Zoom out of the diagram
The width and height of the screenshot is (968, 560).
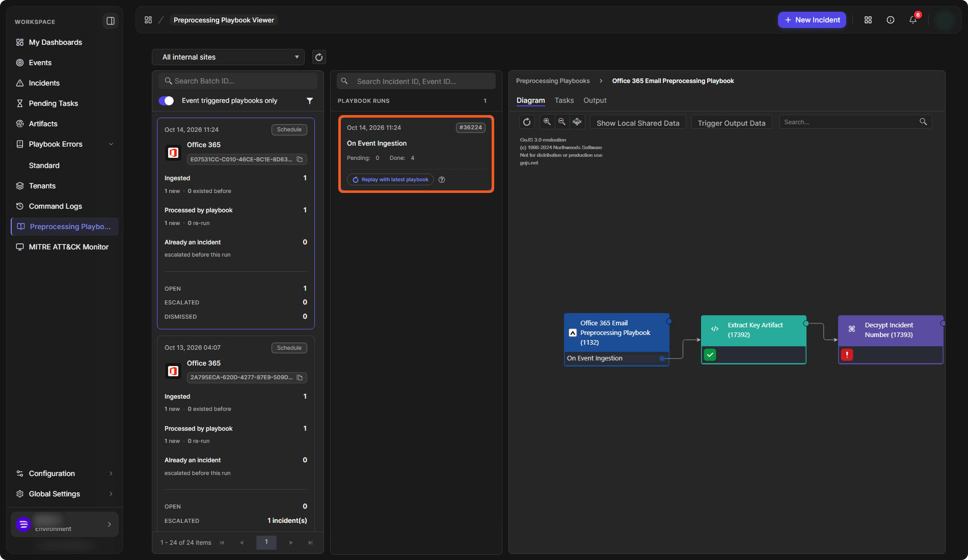point(562,122)
